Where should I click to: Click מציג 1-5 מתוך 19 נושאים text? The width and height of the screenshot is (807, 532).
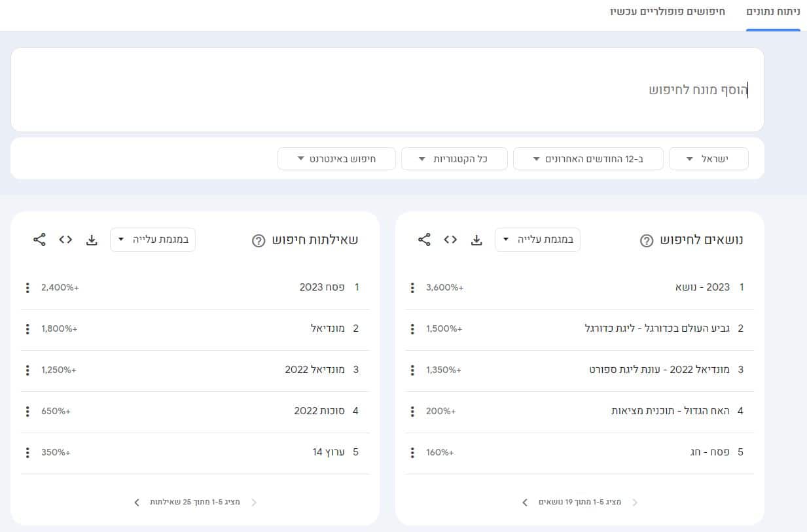580,502
